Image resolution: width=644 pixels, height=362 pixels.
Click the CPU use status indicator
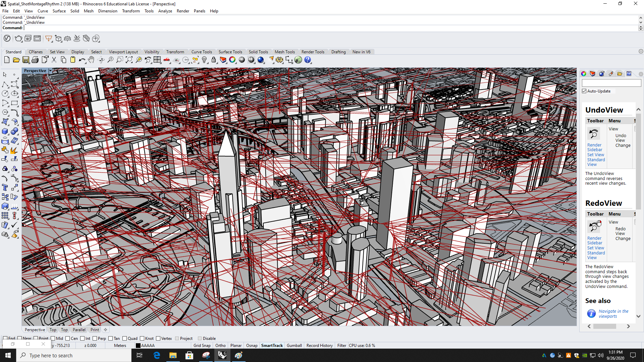coord(363,345)
